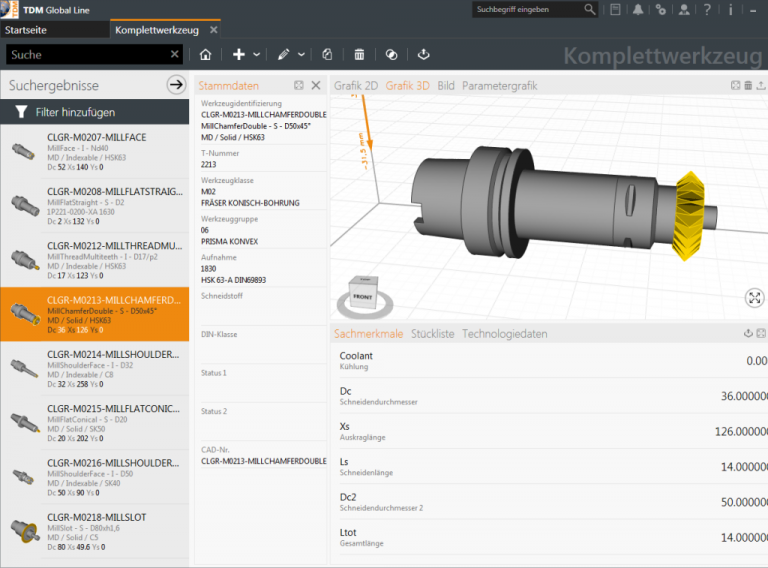Click the Xs Auskraglänge value 126.00000
768x568 pixels.
pos(741,431)
